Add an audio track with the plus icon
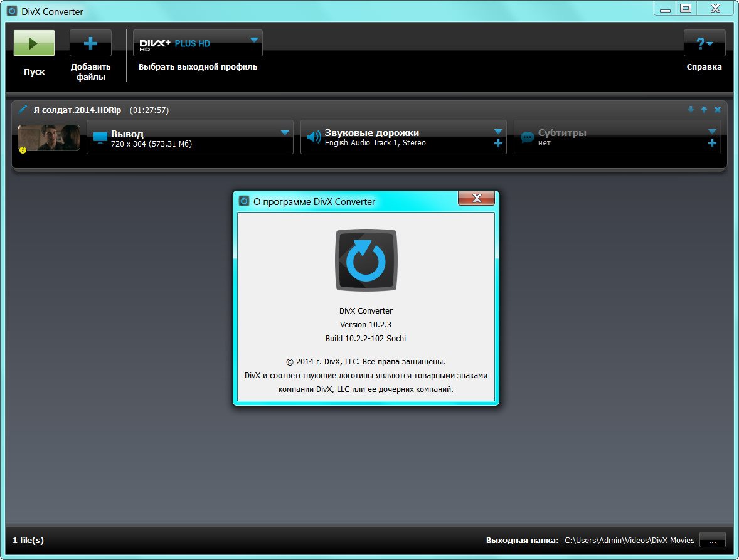 (x=498, y=144)
